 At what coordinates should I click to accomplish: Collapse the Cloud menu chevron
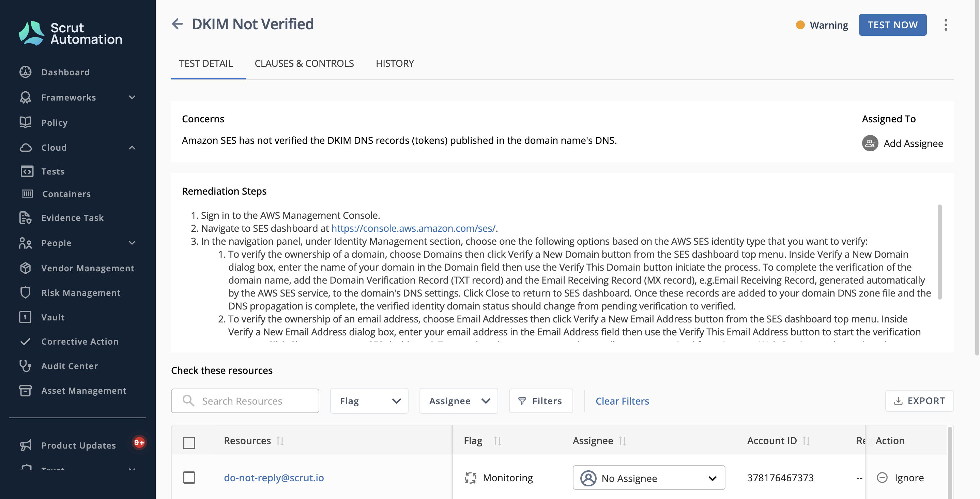[132, 147]
